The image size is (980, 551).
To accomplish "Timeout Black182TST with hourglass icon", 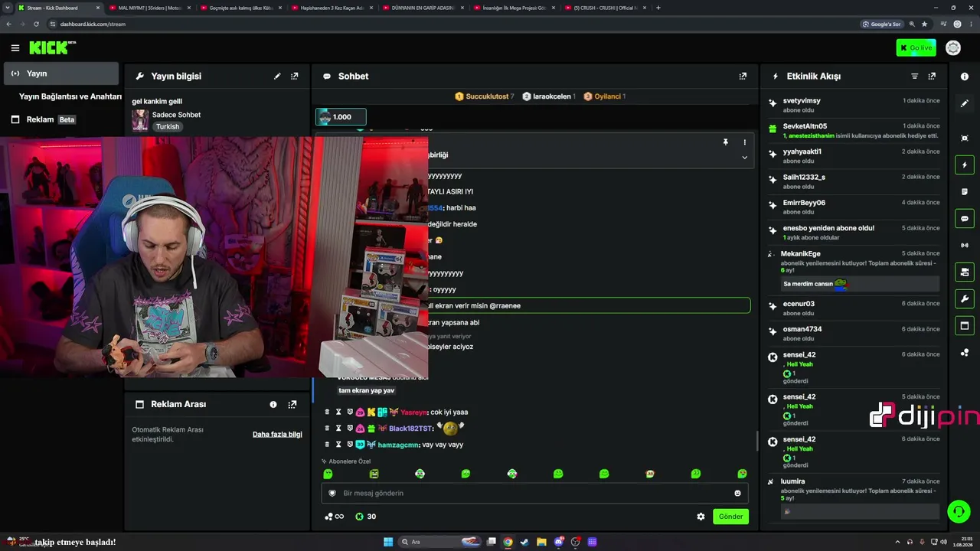I will pyautogui.click(x=338, y=428).
